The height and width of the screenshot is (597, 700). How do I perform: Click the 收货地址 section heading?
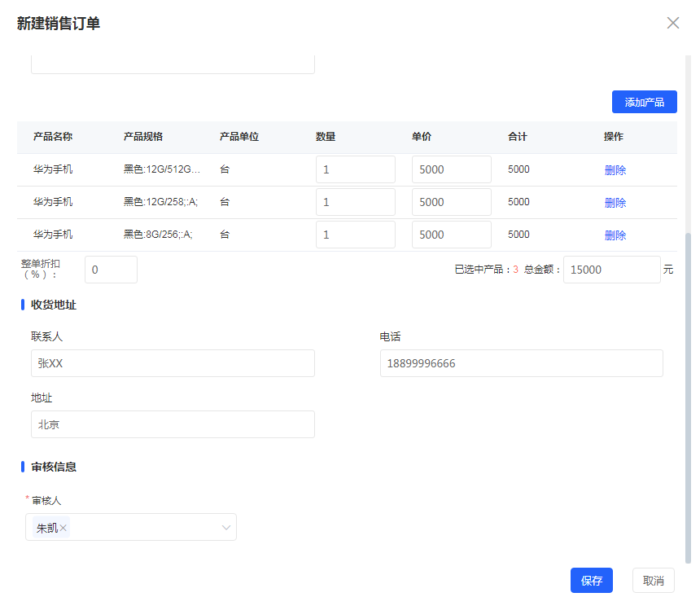(x=54, y=305)
